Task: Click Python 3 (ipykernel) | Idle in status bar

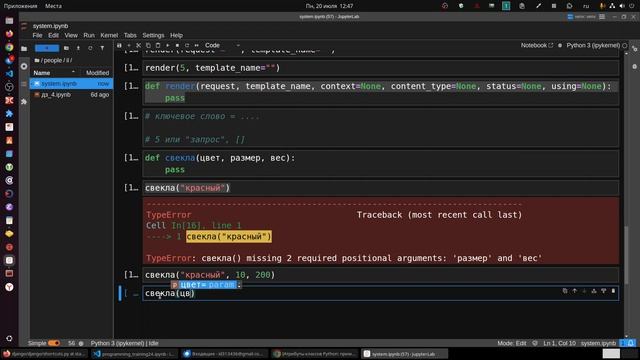Action: coord(124,343)
